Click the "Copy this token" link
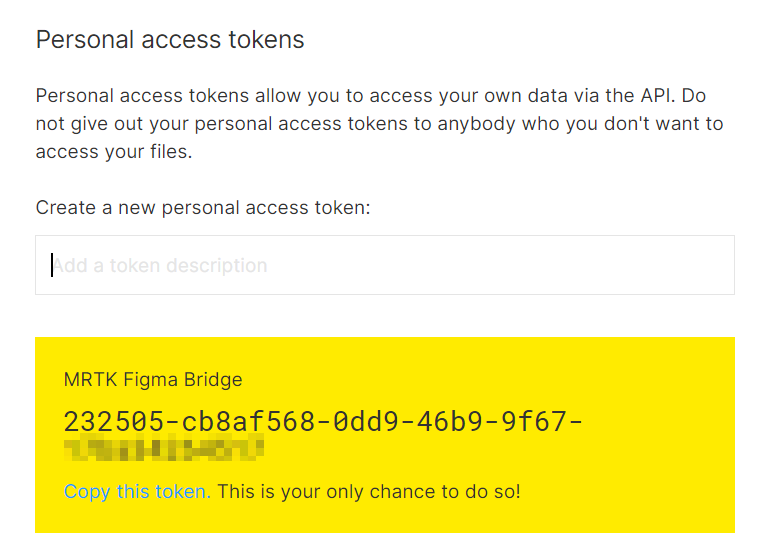 [x=136, y=492]
